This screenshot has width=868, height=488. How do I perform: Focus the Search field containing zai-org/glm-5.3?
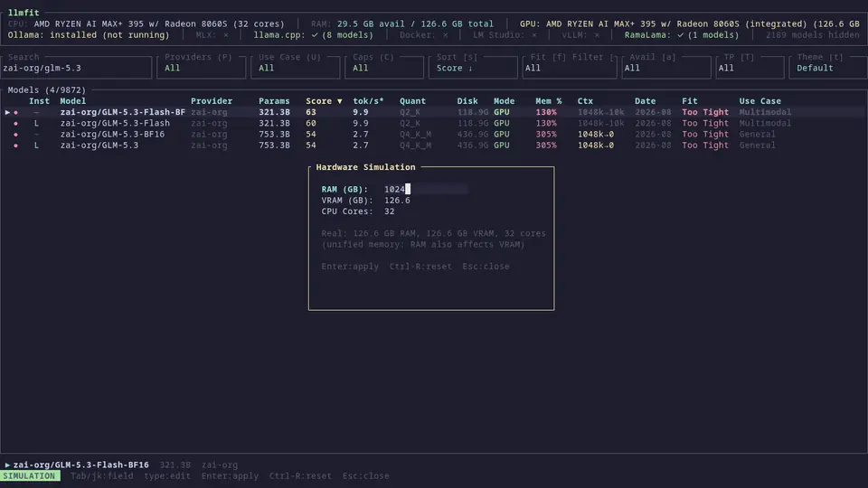76,68
